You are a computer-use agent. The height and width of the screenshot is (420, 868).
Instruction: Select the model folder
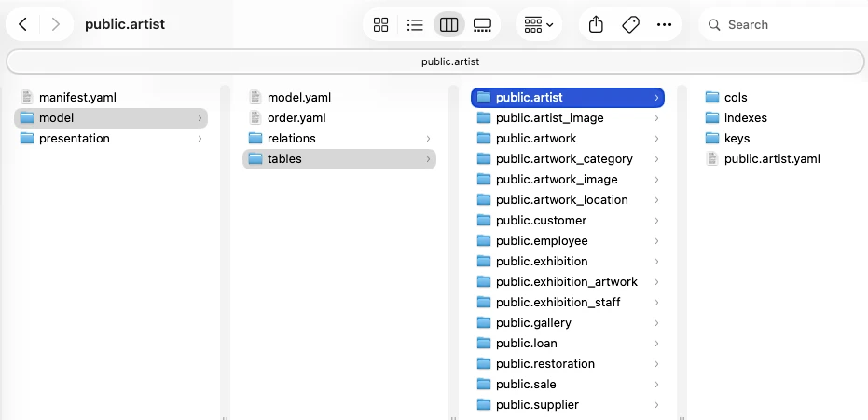(111, 117)
